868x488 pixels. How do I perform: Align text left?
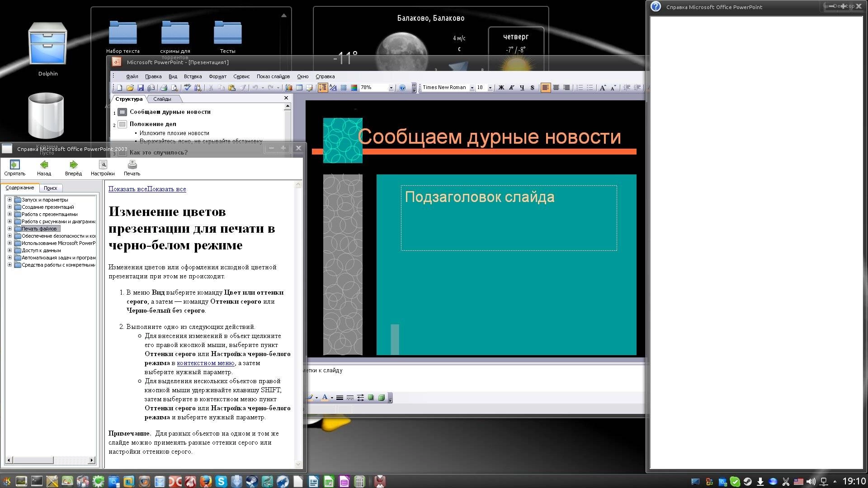[546, 88]
